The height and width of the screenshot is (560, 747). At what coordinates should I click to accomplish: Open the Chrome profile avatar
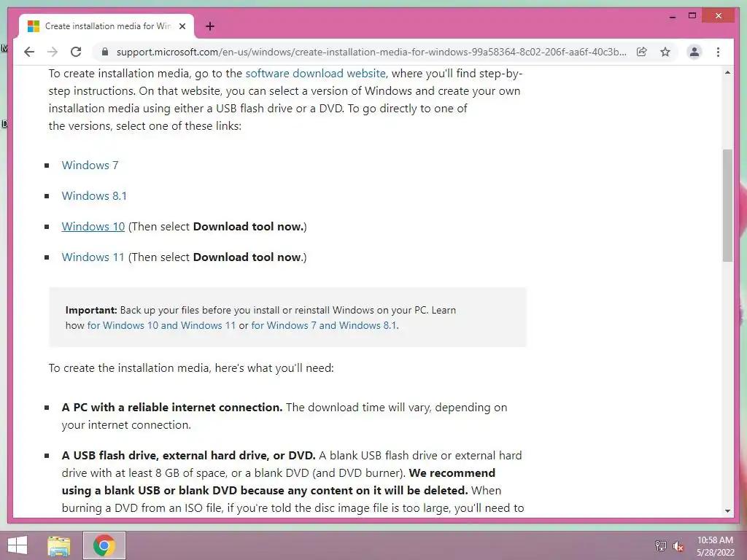694,52
